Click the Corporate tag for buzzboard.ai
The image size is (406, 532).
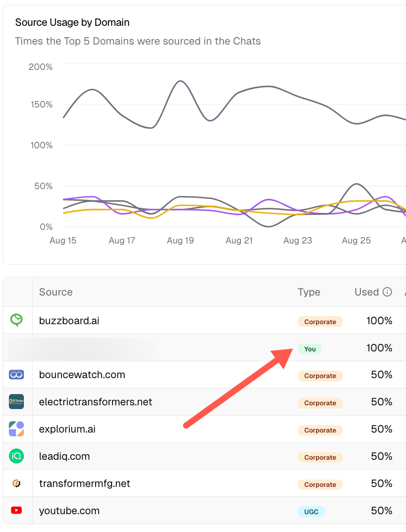[x=320, y=322]
